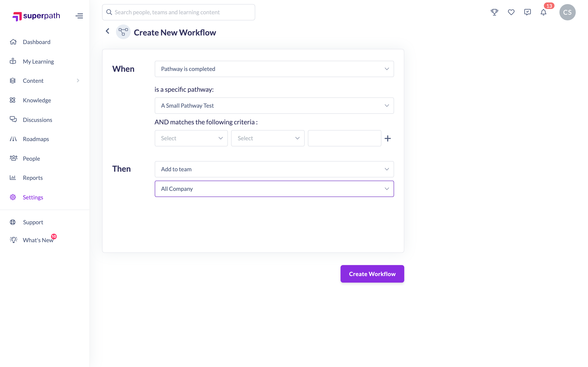Add a criteria row with plus icon
This screenshot has width=588, height=367.
(388, 138)
